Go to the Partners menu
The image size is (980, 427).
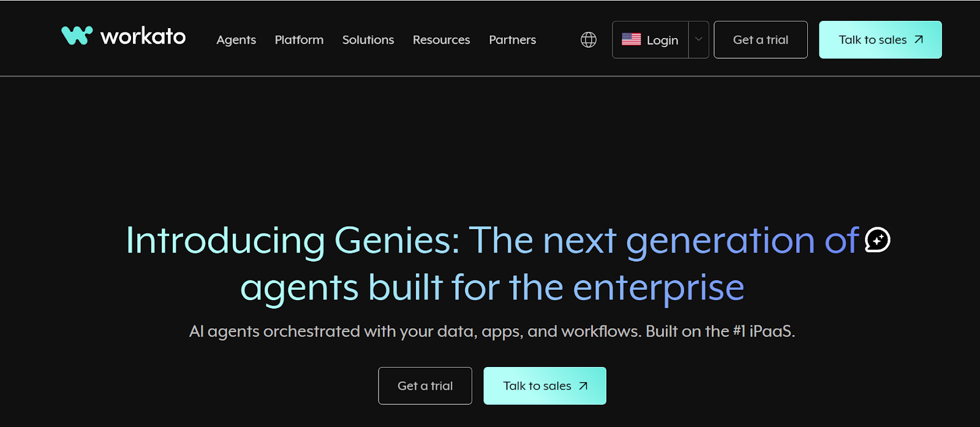[x=513, y=40]
